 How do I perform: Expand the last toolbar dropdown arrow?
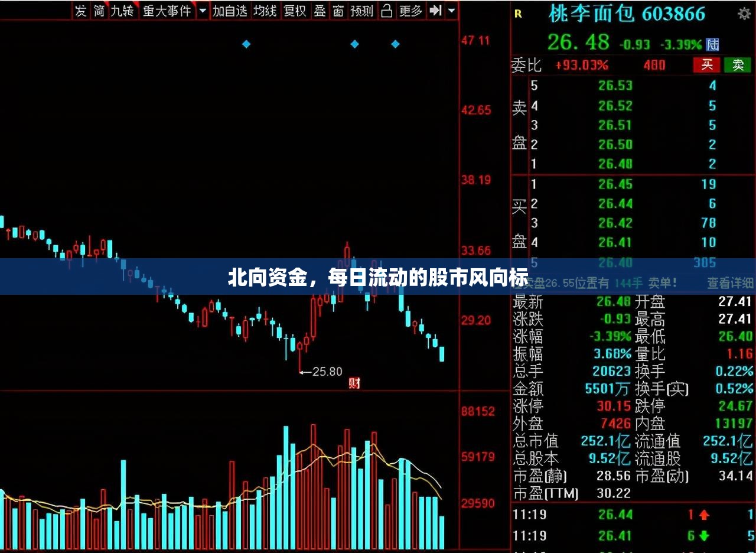[452, 10]
